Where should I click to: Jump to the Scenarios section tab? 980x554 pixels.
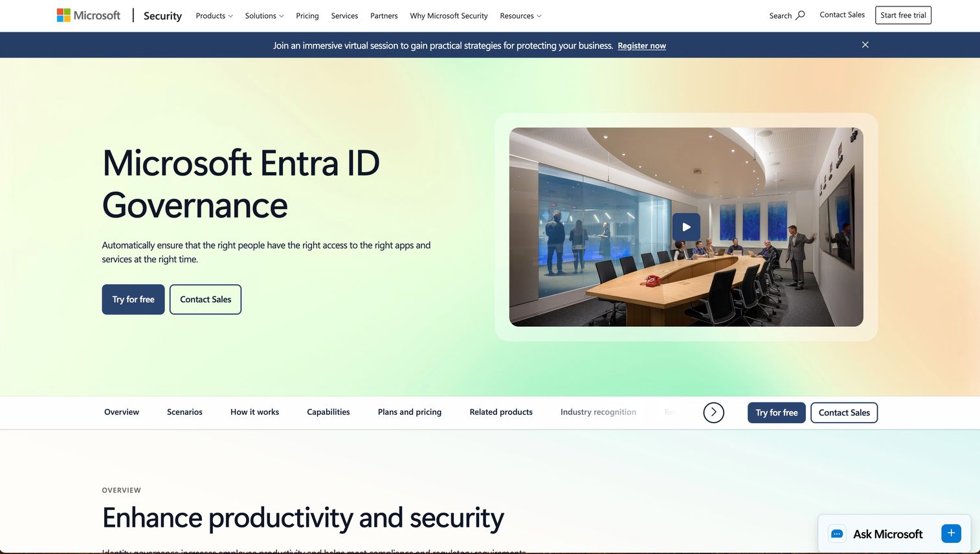(184, 412)
